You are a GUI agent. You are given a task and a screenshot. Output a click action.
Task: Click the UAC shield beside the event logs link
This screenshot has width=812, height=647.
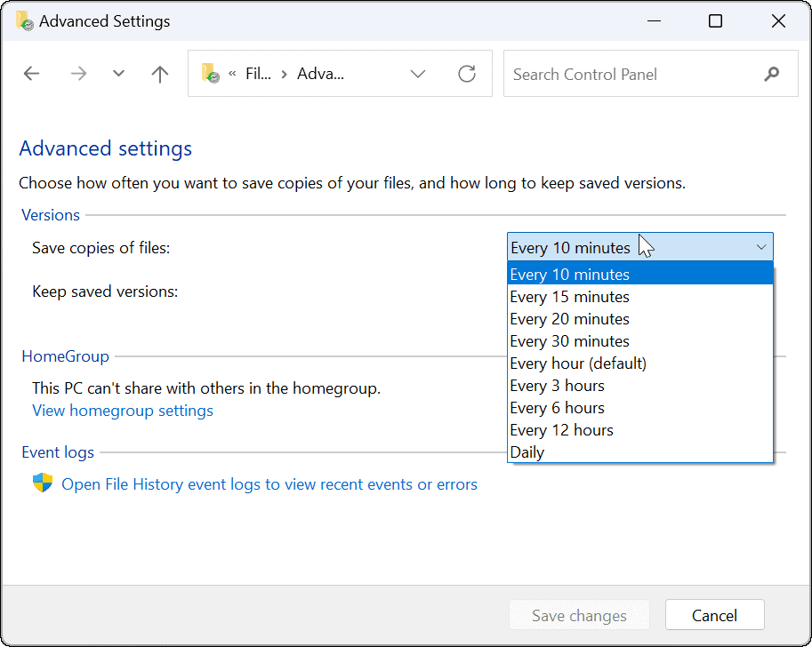coord(39,484)
